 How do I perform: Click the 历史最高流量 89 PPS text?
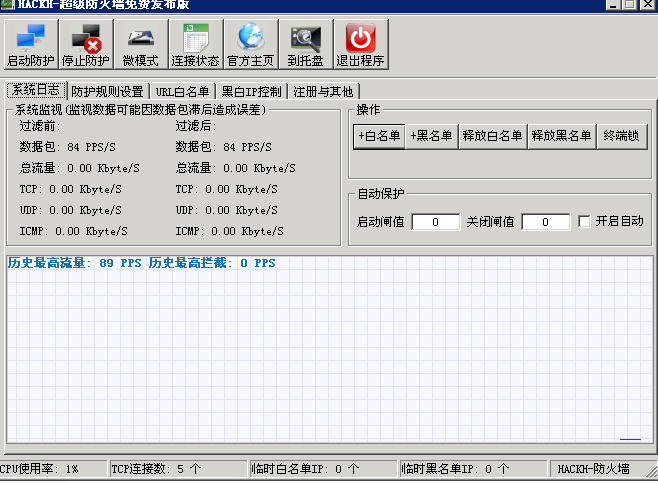[75, 263]
